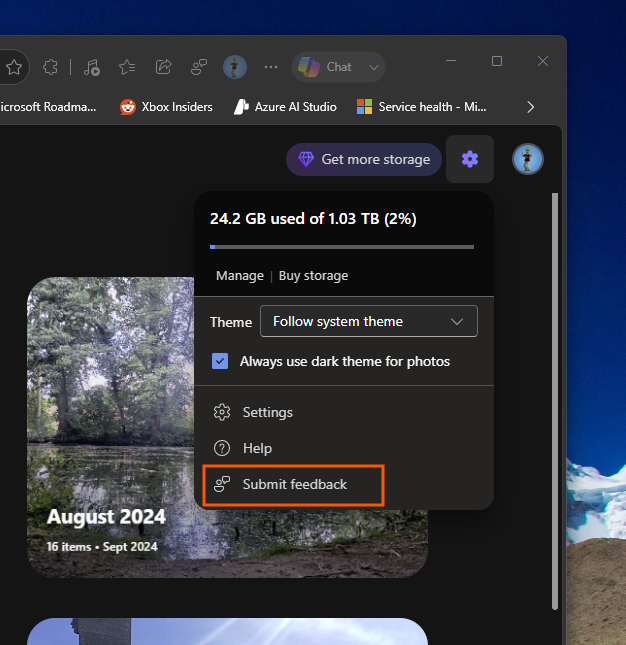Open the browser extensions puzzle icon
The height and width of the screenshot is (645, 626).
point(51,67)
